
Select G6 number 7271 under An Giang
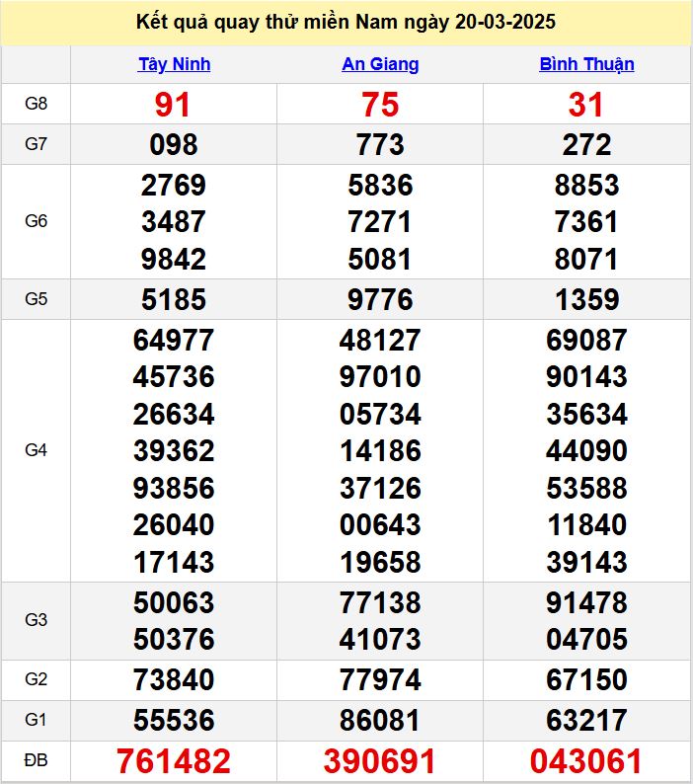tap(379, 221)
